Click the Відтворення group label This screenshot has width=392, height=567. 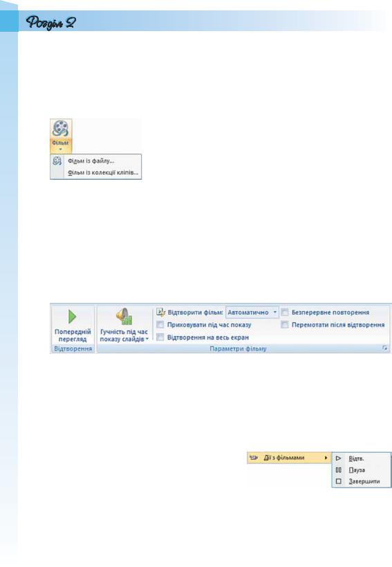(x=73, y=349)
